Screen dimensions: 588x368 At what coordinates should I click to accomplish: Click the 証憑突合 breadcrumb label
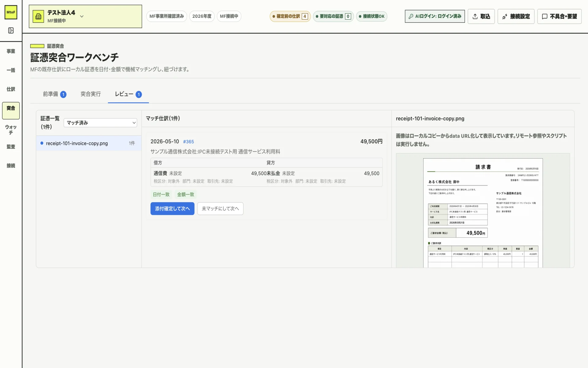tap(55, 46)
